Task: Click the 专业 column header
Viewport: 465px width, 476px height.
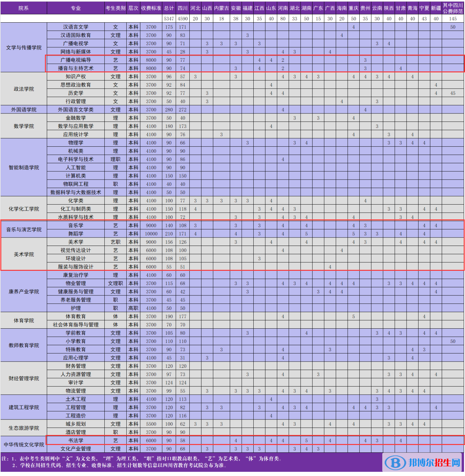Action: (x=76, y=8)
